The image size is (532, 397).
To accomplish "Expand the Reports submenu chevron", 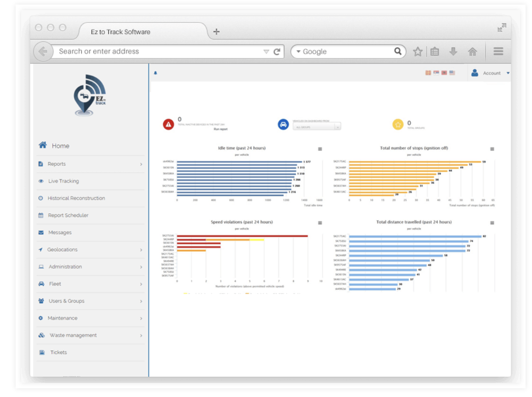I will pyautogui.click(x=143, y=164).
